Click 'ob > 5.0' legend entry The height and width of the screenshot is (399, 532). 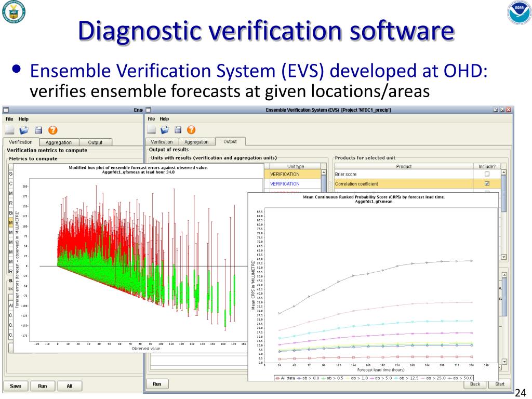pos(381,378)
